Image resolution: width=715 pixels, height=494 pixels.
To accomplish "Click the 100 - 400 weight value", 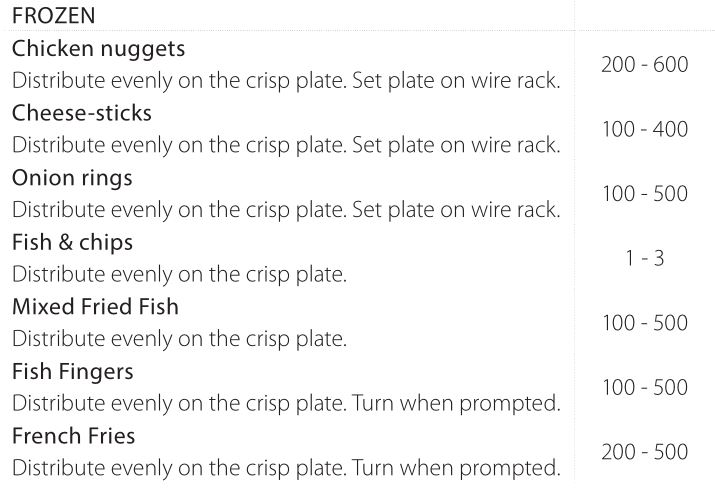I will [644, 129].
